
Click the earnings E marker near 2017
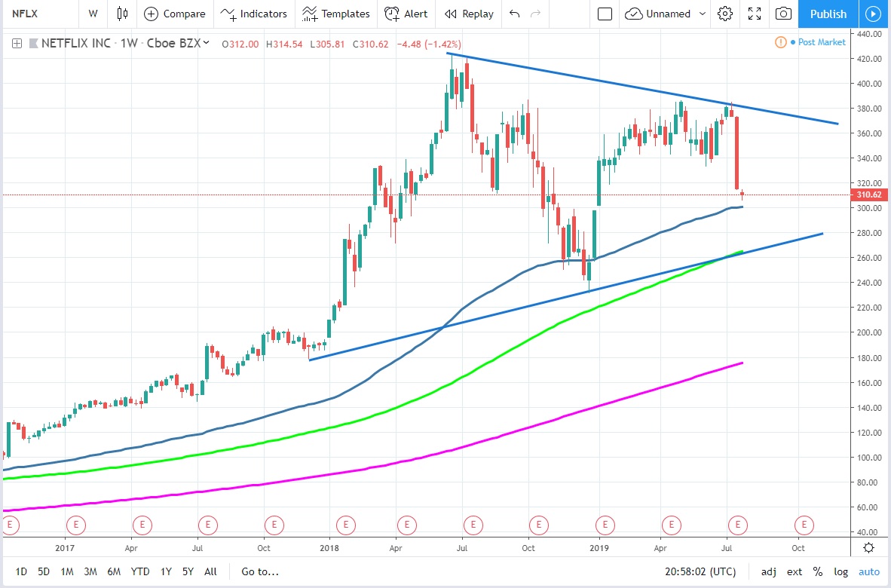[x=76, y=525]
